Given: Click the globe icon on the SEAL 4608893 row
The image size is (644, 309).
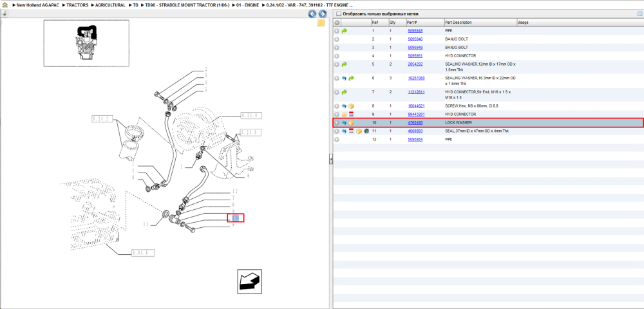Looking at the screenshot, I should 366,131.
